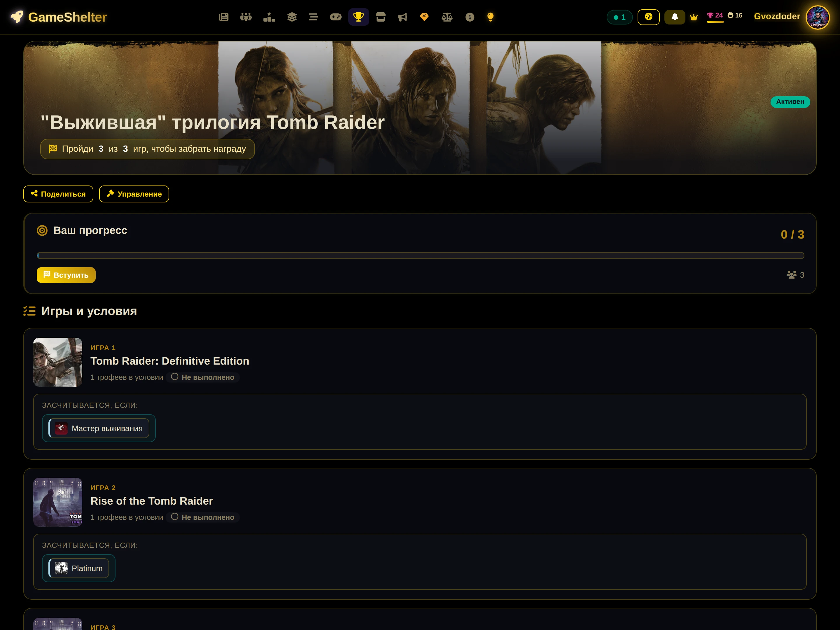Image resolution: width=840 pixels, height=630 pixels.
Task: Open the community users icon
Action: pos(246,17)
